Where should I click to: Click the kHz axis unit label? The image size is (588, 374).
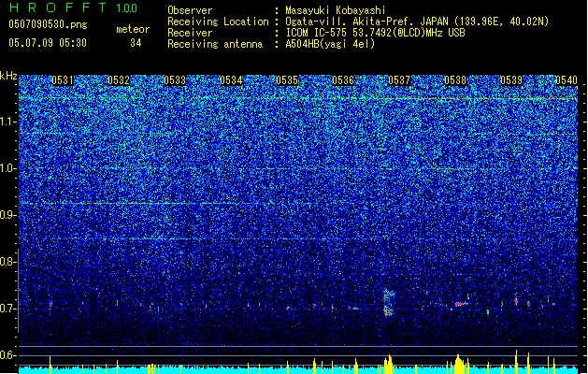tap(8, 76)
